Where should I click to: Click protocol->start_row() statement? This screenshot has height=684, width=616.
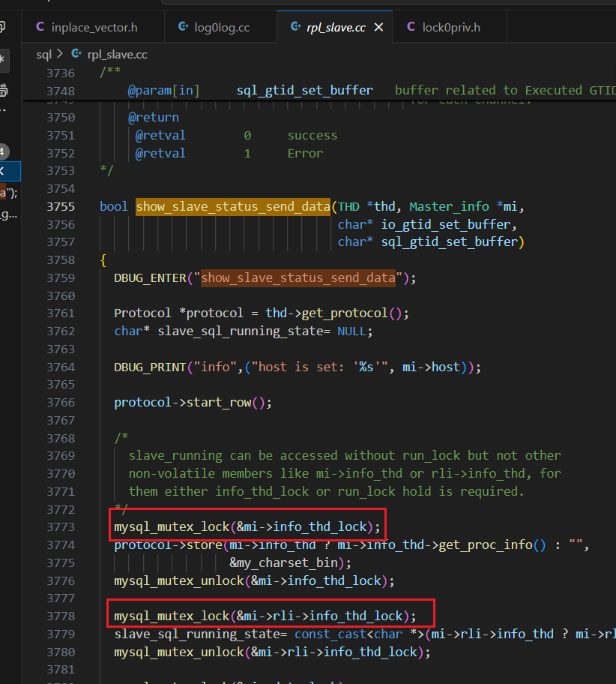[193, 403]
